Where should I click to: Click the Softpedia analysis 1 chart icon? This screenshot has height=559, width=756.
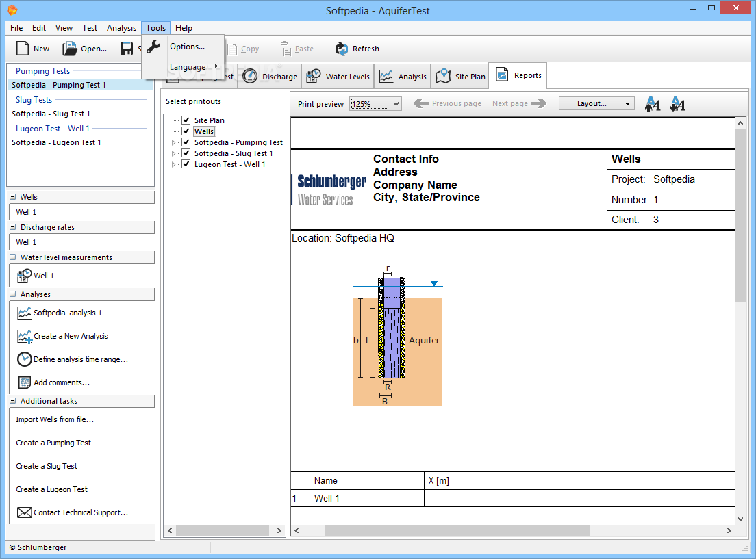click(x=24, y=313)
